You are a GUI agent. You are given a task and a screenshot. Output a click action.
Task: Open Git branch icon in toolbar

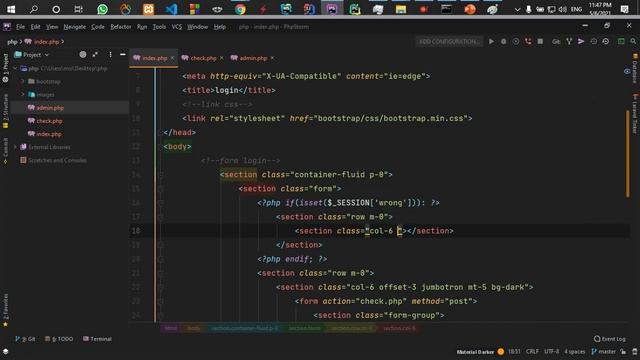(569, 42)
